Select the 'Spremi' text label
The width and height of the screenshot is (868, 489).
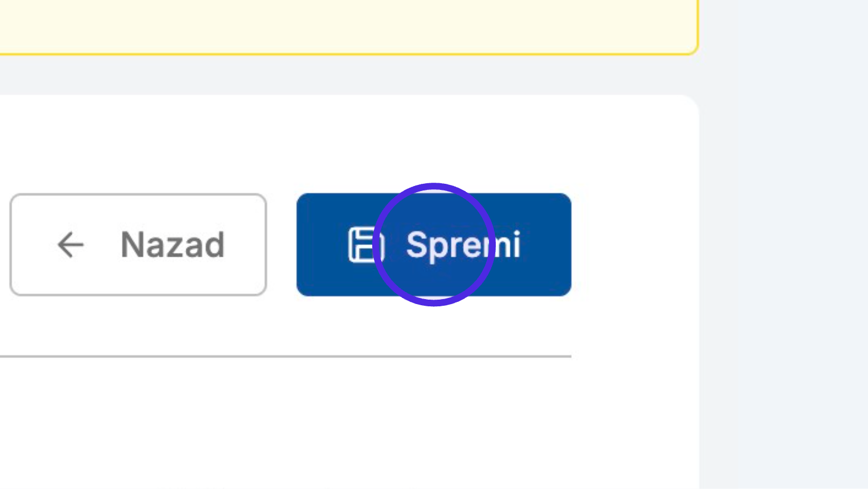point(463,245)
